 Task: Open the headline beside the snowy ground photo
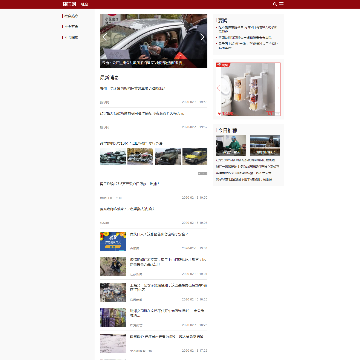pyautogui.click(x=166, y=337)
